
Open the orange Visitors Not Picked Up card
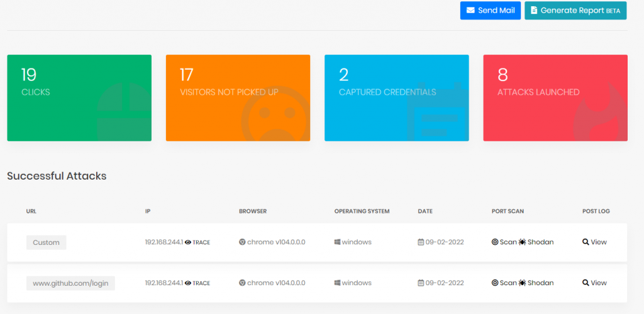(238, 98)
